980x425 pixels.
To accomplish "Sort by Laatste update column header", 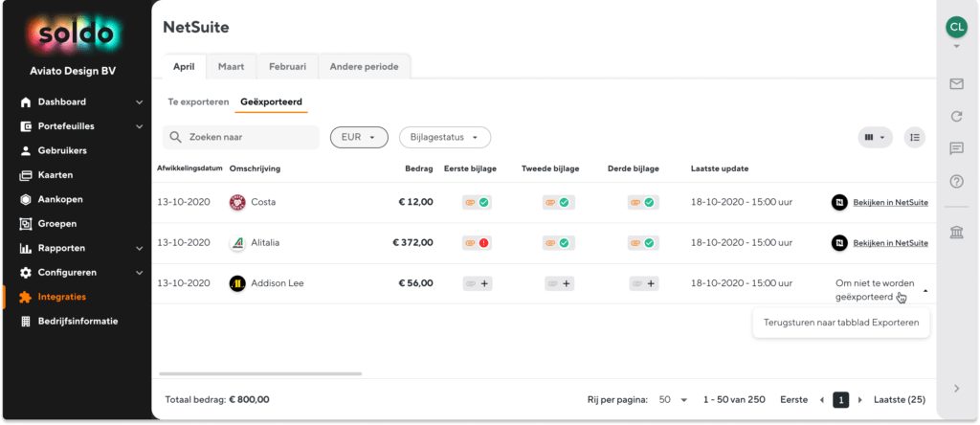I will coord(720,168).
